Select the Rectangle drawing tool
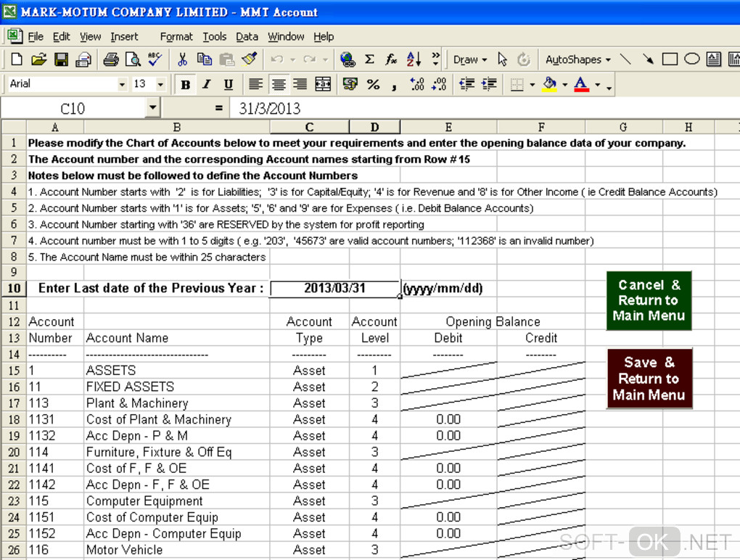 (670, 59)
